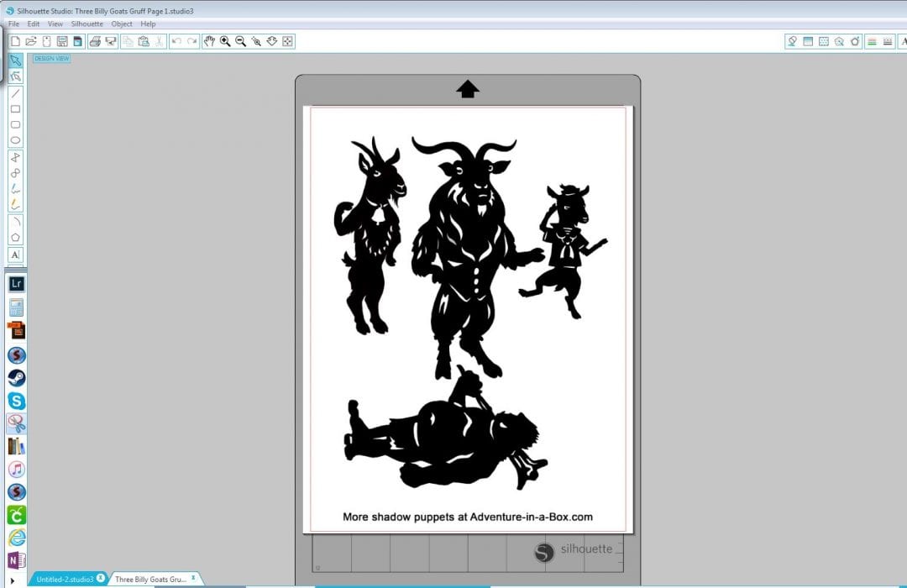Click the Print icon
The height and width of the screenshot is (588, 907).
coord(96,41)
